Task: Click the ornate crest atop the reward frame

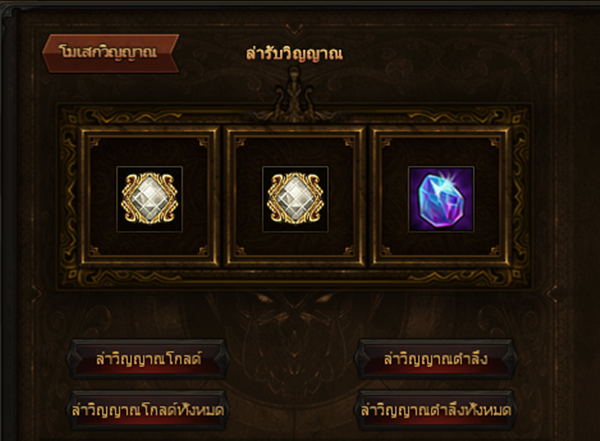Action: pos(294,94)
